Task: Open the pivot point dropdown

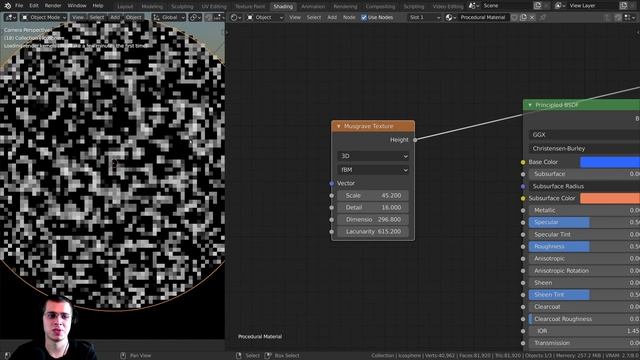Action: pyautogui.click(x=195, y=18)
